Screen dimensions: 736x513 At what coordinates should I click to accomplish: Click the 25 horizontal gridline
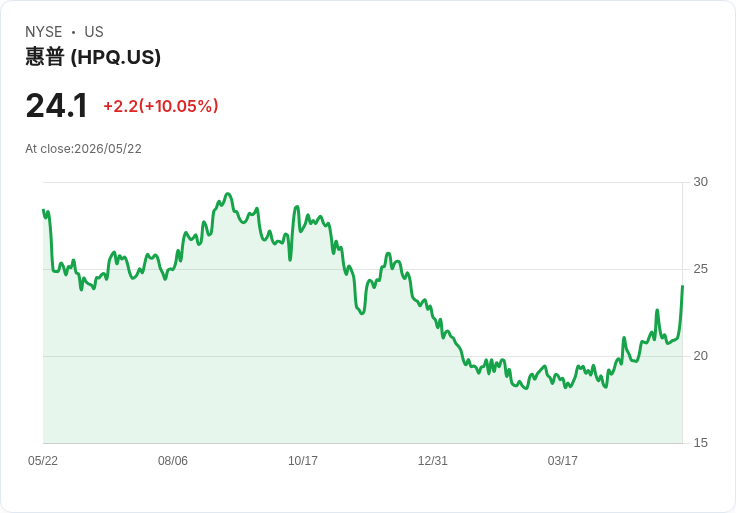[362, 269]
